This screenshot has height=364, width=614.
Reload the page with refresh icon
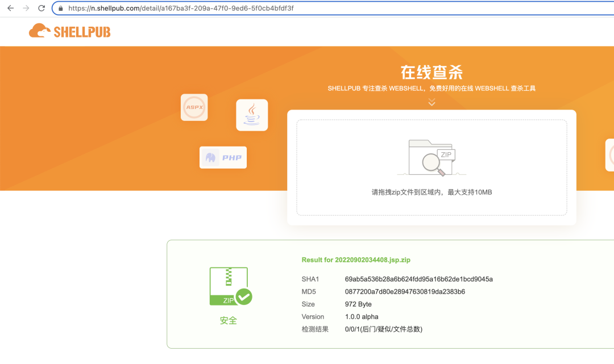[42, 8]
